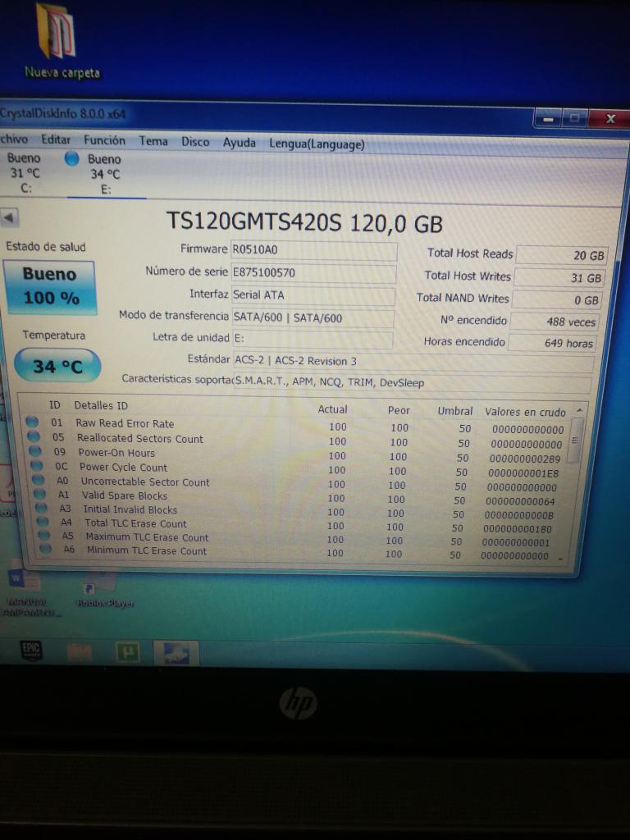Open the Lengua(Language) menu
This screenshot has width=630, height=840.
317,144
